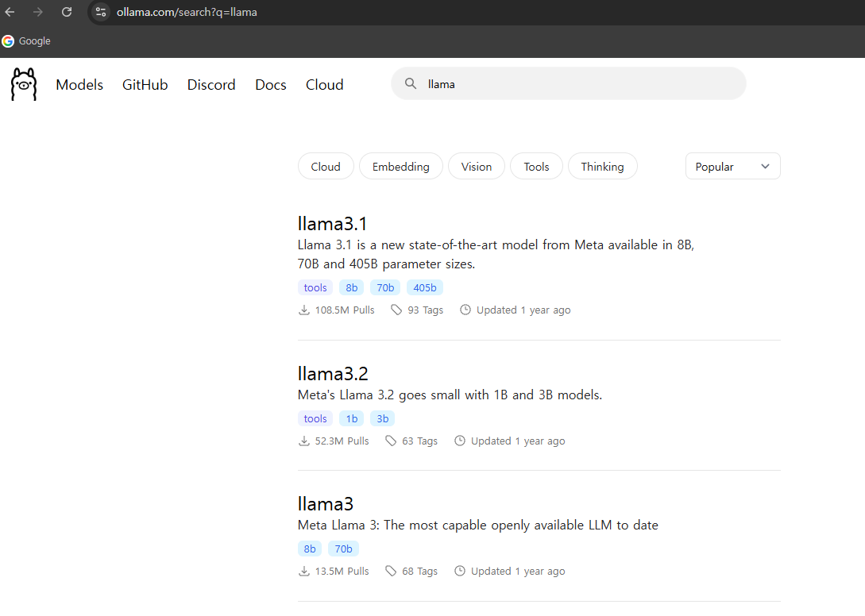Open Models in the top navigation

(x=79, y=84)
